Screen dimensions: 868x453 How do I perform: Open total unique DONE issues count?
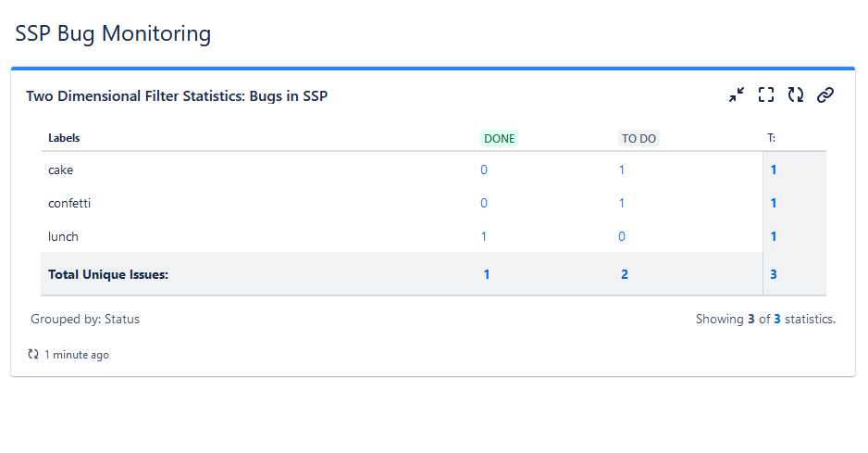coord(487,274)
